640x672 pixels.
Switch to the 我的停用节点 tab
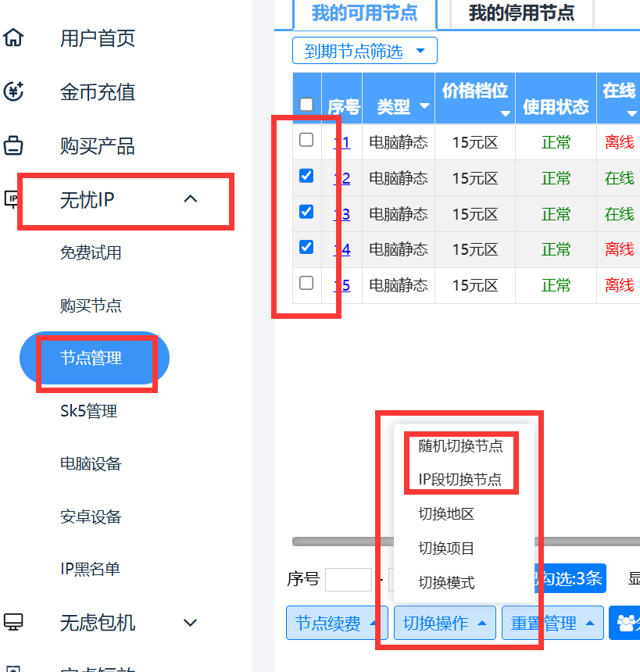click(x=520, y=13)
